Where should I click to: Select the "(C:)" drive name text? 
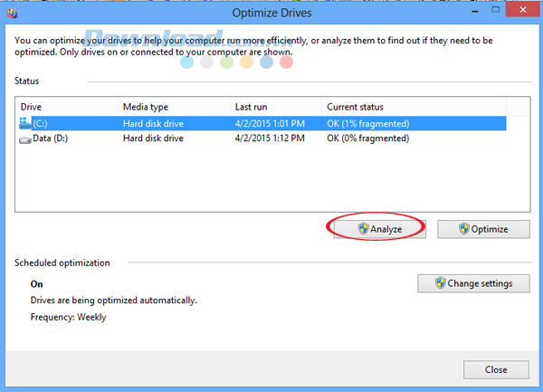[x=40, y=124]
